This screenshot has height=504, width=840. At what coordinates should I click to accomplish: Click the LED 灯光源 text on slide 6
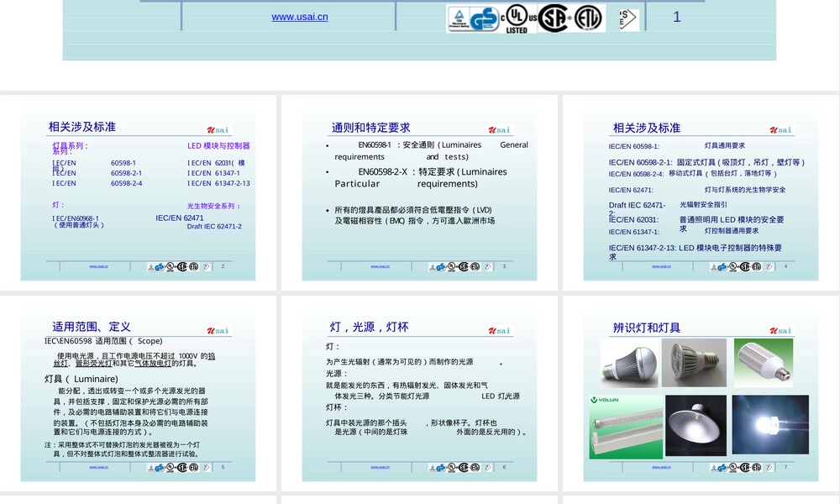pyautogui.click(x=501, y=396)
